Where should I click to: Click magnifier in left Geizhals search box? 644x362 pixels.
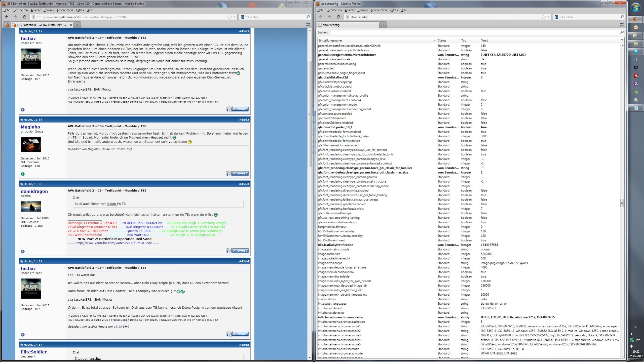(x=308, y=17)
